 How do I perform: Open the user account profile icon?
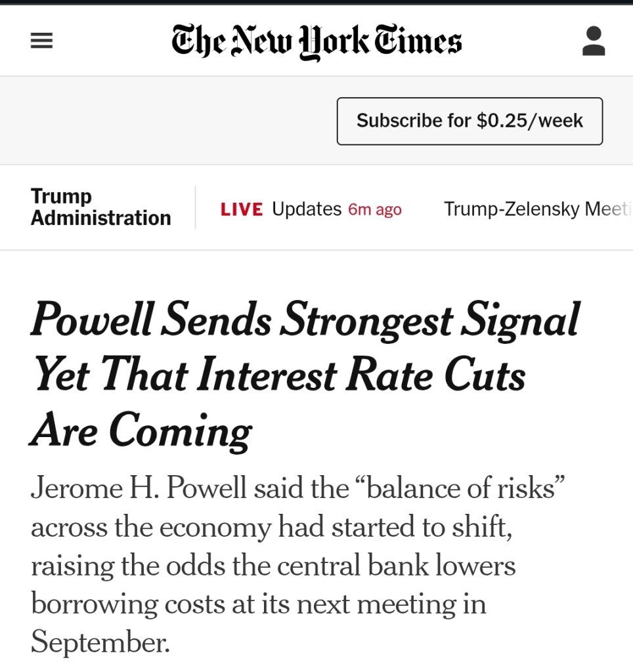pyautogui.click(x=594, y=41)
